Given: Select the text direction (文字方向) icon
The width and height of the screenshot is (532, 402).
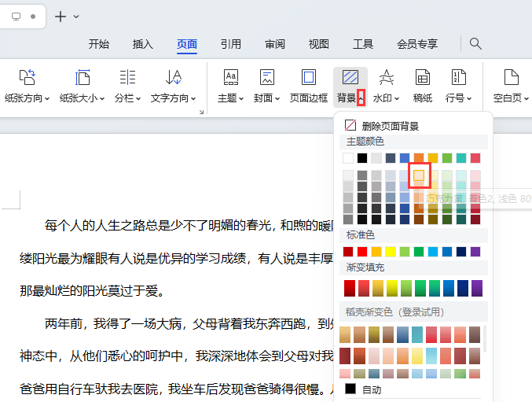Looking at the screenshot, I should click(174, 77).
